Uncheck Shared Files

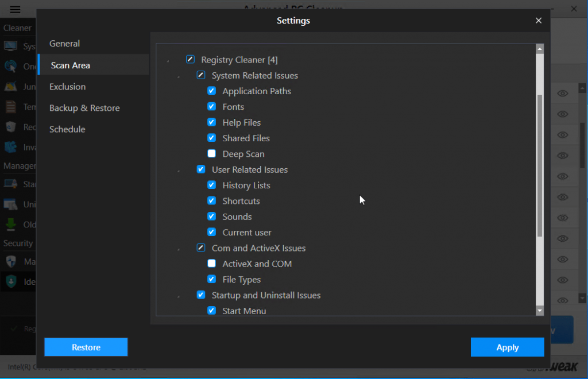[x=211, y=138]
